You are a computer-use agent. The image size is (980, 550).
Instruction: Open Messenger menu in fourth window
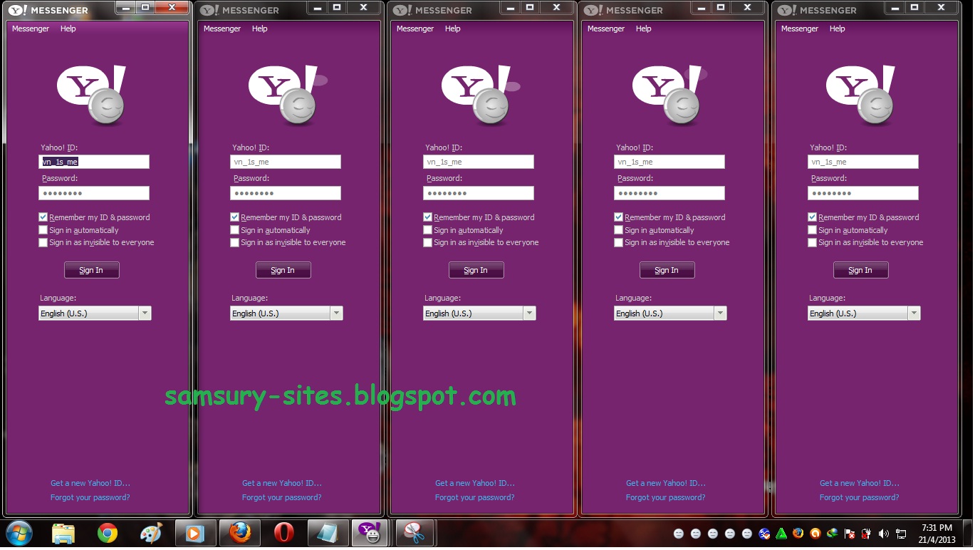coord(606,28)
